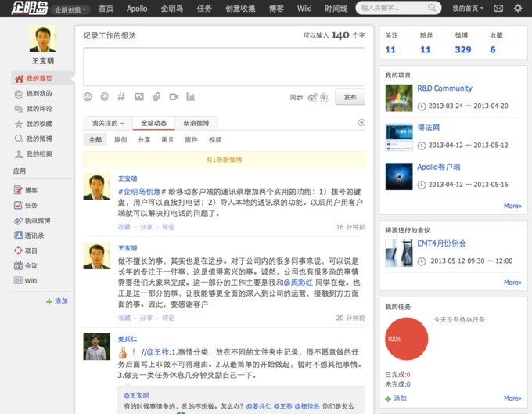The width and height of the screenshot is (532, 414).
Task: Expand the 我关注的 dropdown
Action: [108, 123]
